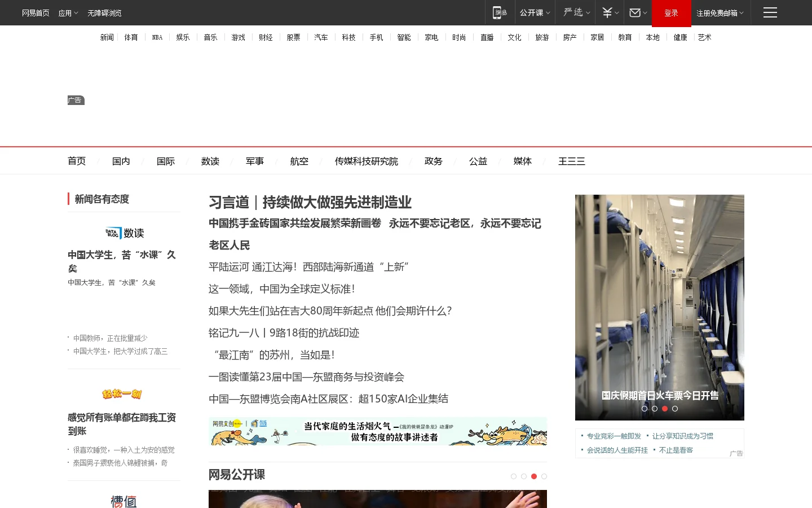Click the 网易文创 cartoon banner
This screenshot has width=812, height=508.
(378, 431)
